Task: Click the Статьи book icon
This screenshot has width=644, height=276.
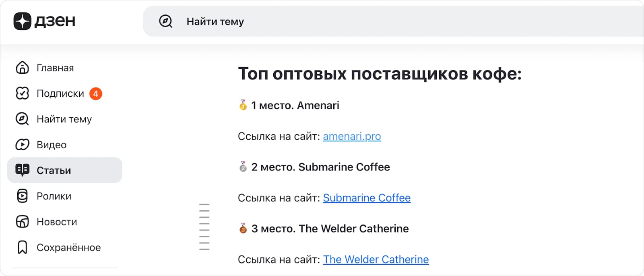Action: click(x=22, y=170)
